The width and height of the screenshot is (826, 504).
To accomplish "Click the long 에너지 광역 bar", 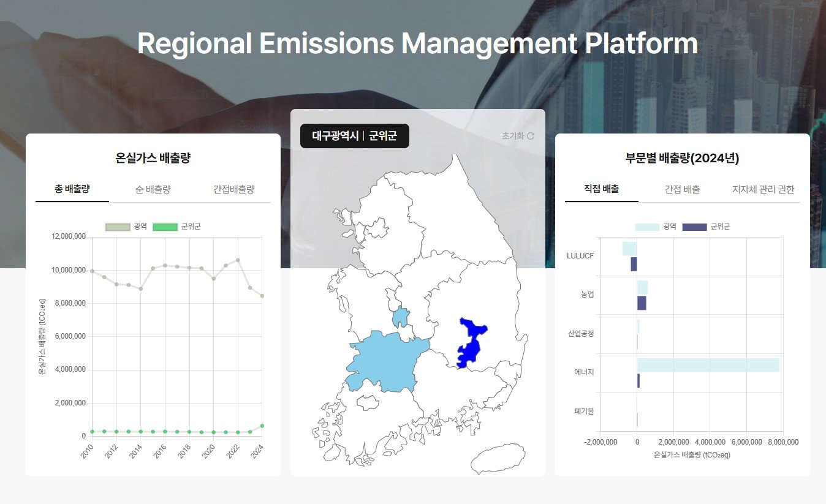I will point(708,365).
